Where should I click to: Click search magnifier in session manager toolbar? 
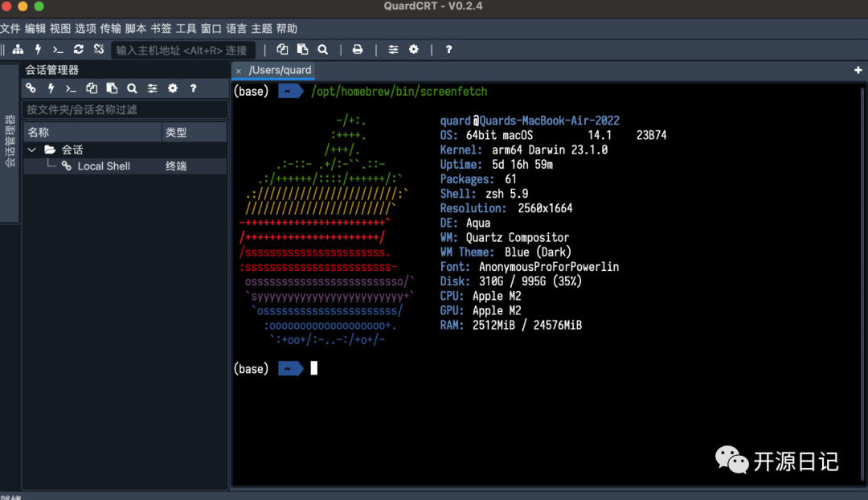(132, 88)
